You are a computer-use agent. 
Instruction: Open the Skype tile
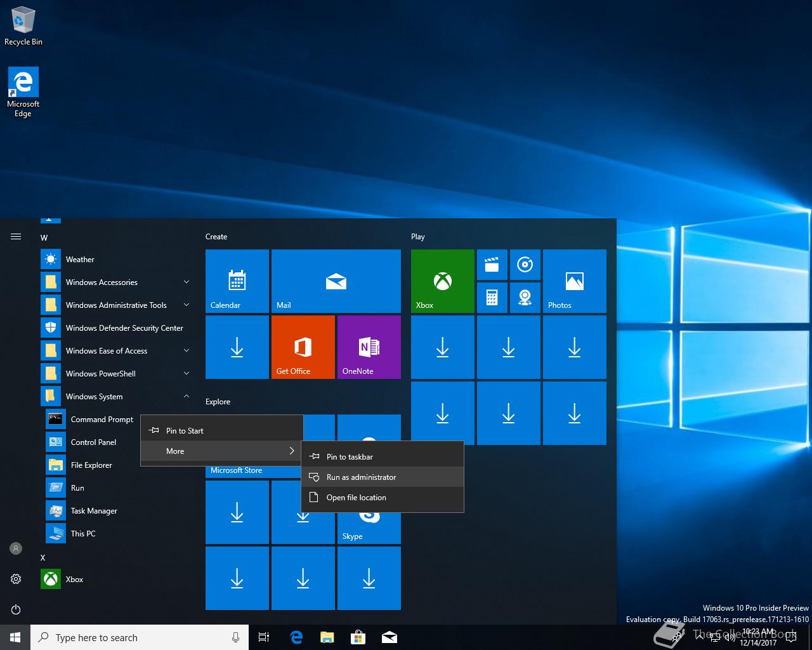369,528
